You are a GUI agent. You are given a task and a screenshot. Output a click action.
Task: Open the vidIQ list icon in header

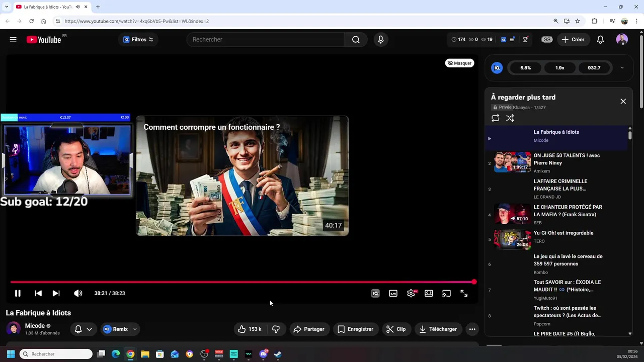(512, 40)
